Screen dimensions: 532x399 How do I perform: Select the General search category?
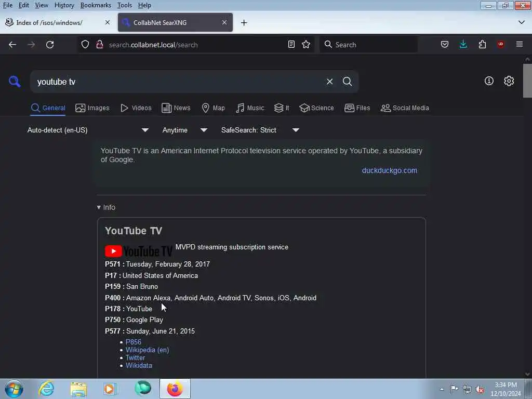coord(48,108)
